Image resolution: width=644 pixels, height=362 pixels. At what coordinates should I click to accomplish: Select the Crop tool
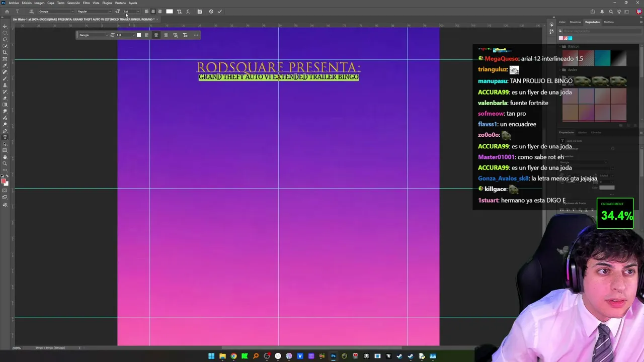(5, 52)
